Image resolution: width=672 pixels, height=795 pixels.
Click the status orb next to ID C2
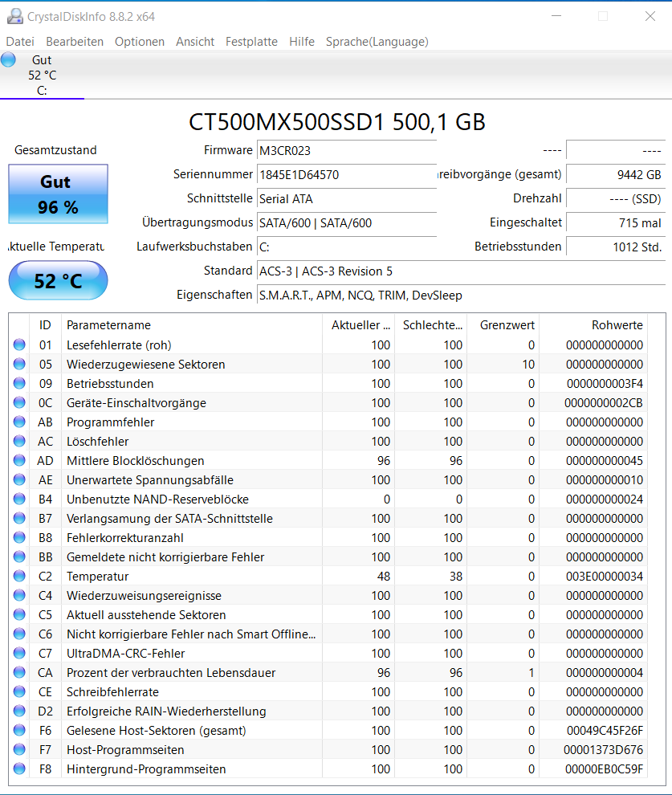(x=19, y=576)
